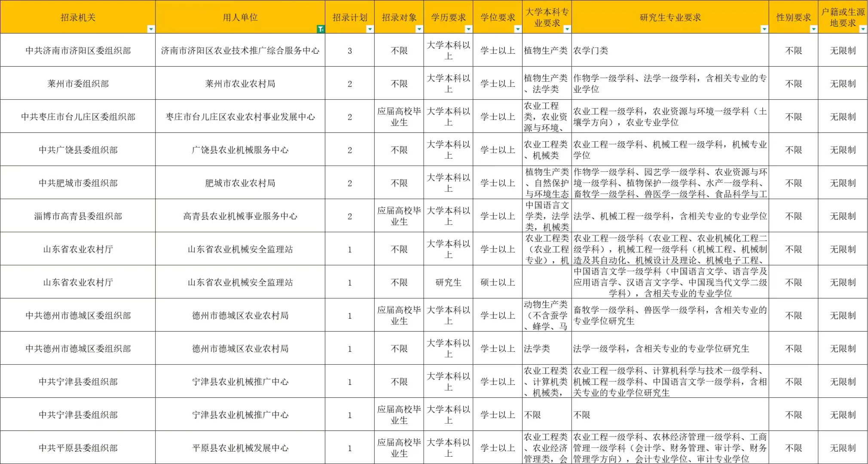Select cell 中共肥城市委组织部
Image resolution: width=868 pixels, height=464 pixels.
[x=78, y=183]
